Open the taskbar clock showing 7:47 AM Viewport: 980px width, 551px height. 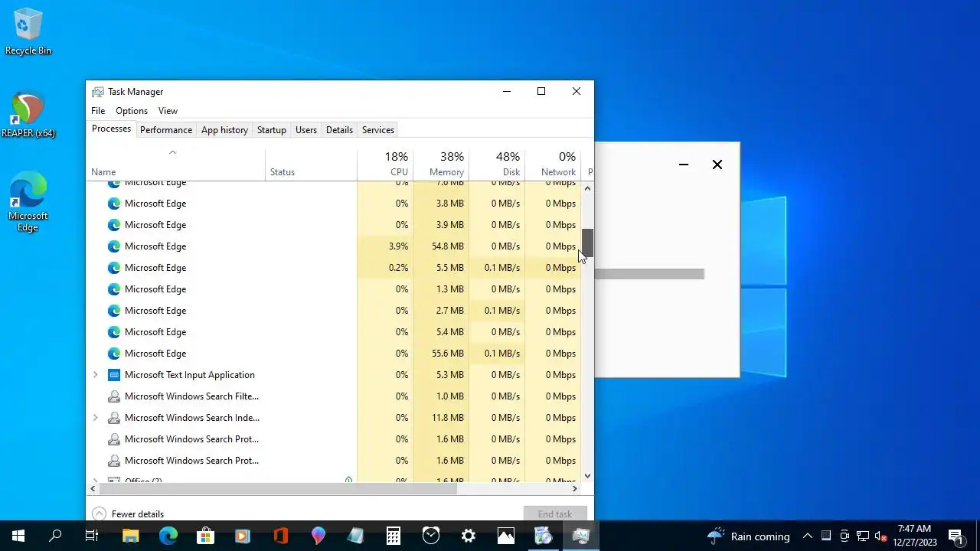pos(915,536)
